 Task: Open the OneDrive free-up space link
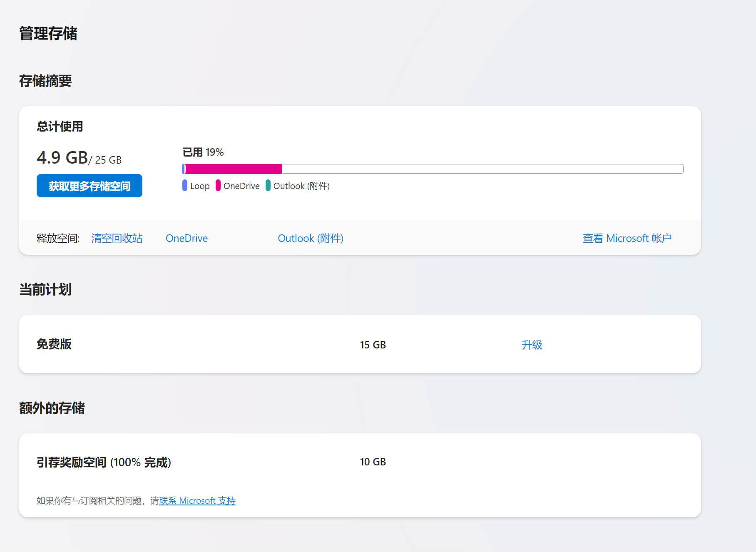pos(187,238)
